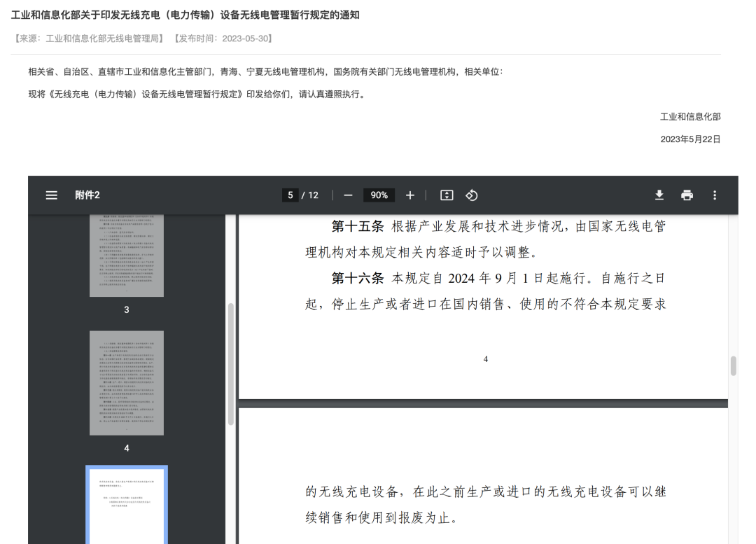Screen dimensions: 756x544
Task: Expand the three-dot overflow menu
Action: (715, 195)
